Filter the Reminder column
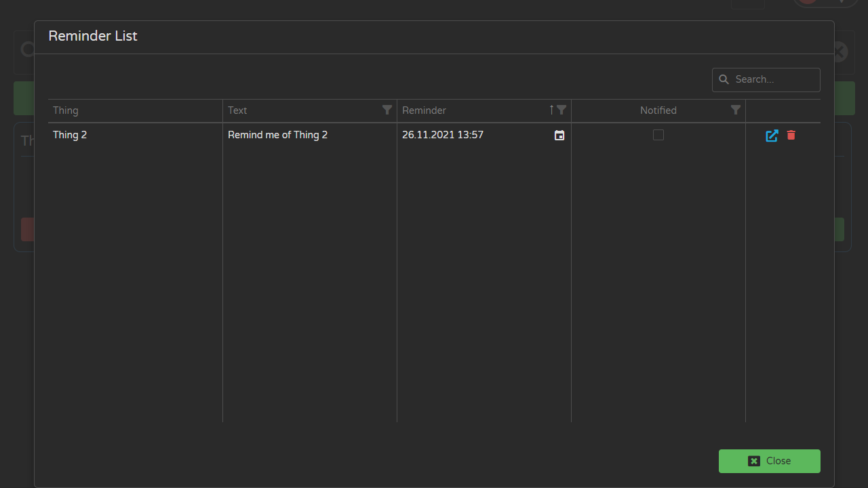 click(x=561, y=110)
